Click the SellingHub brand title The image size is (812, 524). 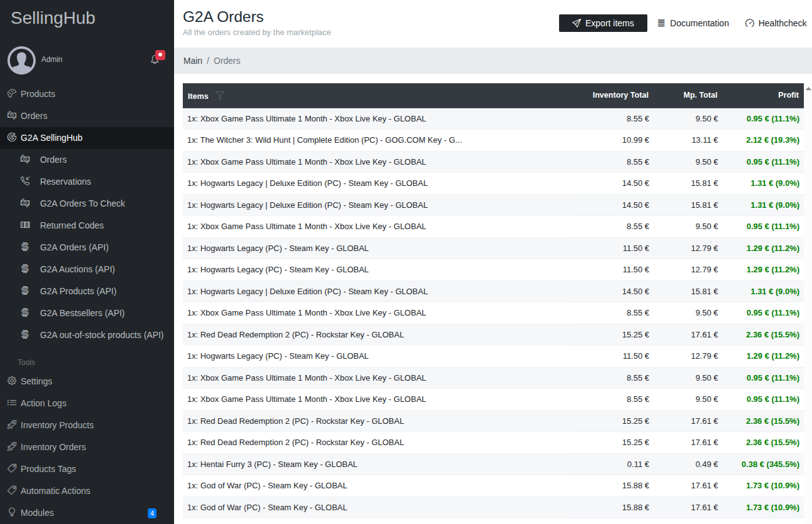[53, 18]
